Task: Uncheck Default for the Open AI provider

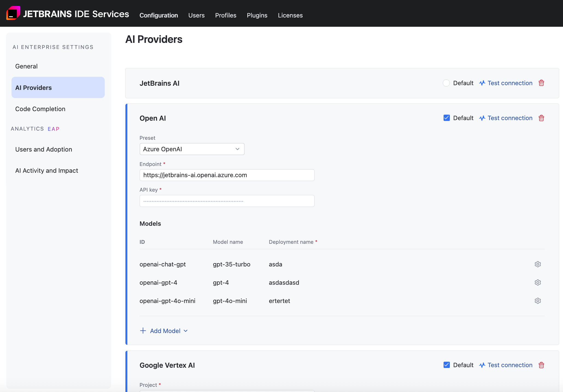Action: coord(447,118)
